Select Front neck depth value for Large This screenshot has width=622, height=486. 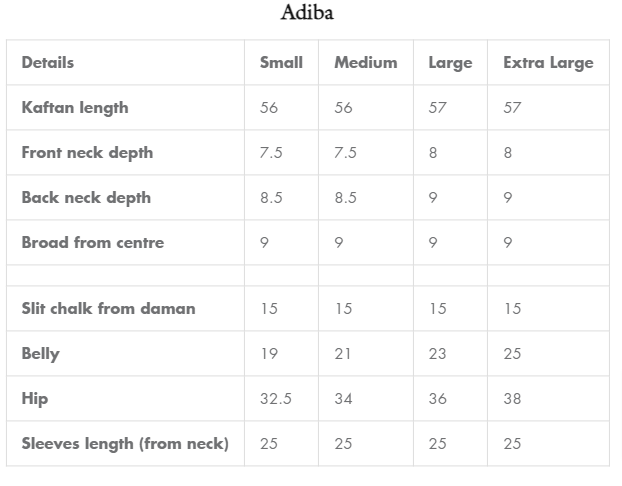433,152
